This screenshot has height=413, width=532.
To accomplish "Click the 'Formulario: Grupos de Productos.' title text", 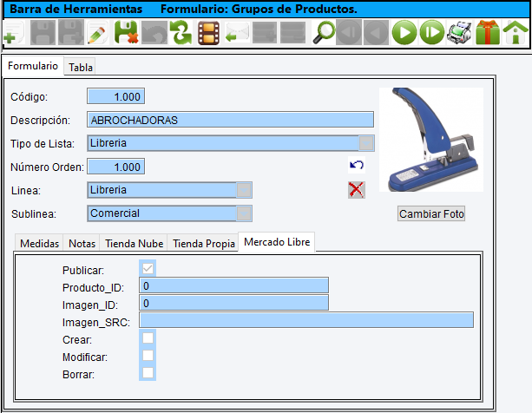I will [x=259, y=10].
